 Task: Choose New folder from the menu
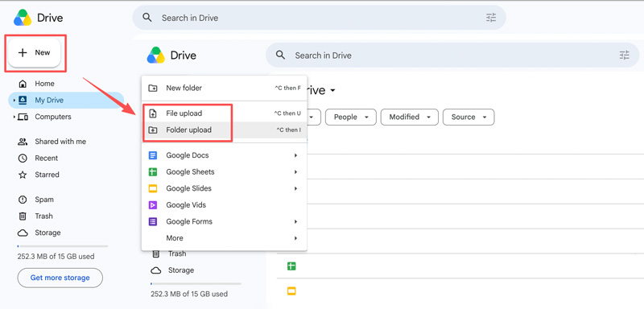pos(225,88)
